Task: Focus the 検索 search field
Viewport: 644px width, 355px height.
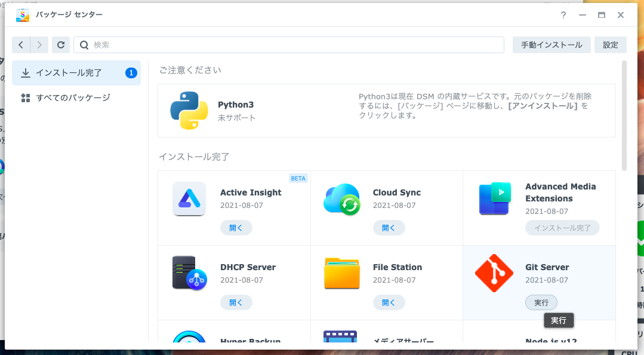Action: click(289, 45)
